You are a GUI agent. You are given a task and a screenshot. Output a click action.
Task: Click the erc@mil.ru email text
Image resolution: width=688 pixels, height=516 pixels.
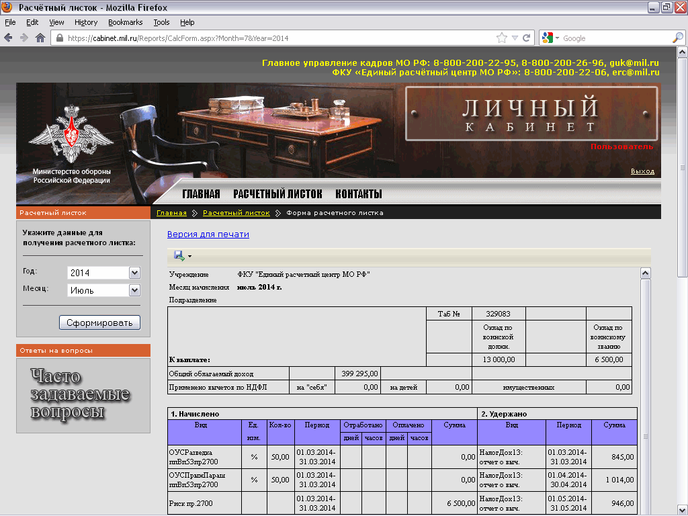point(636,72)
